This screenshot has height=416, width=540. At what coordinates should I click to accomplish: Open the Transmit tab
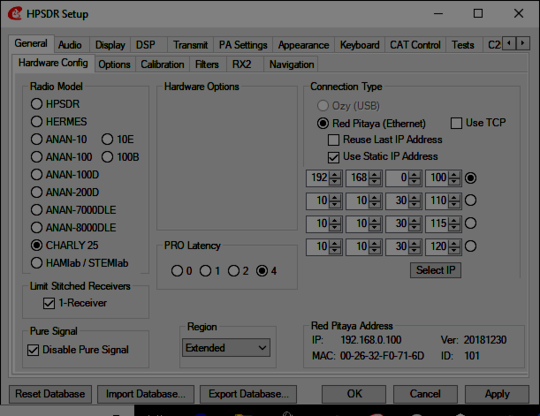[x=190, y=45]
